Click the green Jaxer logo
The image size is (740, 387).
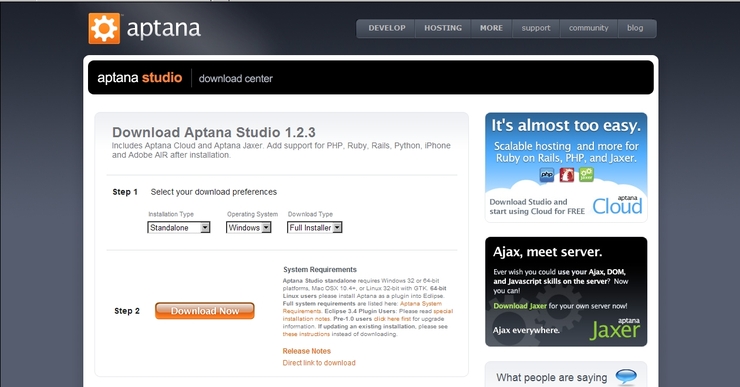[x=615, y=329]
